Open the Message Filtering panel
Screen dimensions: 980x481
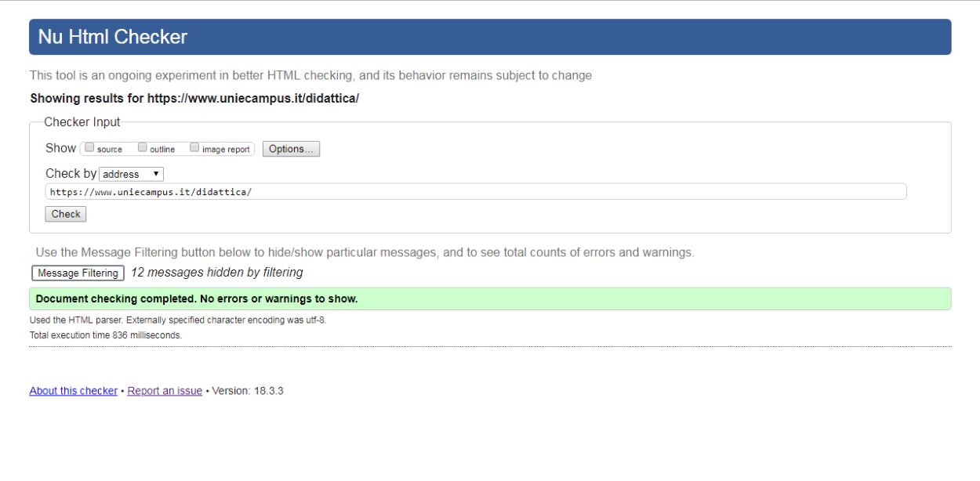tap(78, 273)
